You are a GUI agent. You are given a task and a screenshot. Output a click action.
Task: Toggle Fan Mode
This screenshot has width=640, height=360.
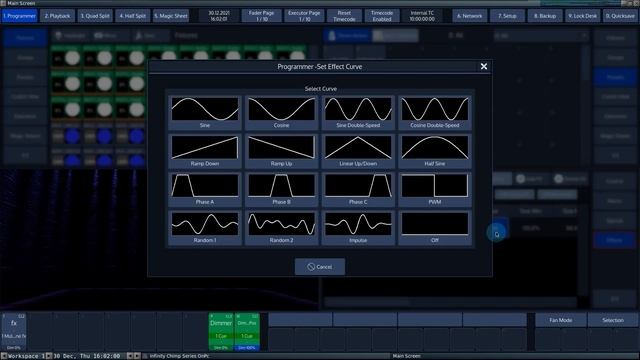(560, 320)
